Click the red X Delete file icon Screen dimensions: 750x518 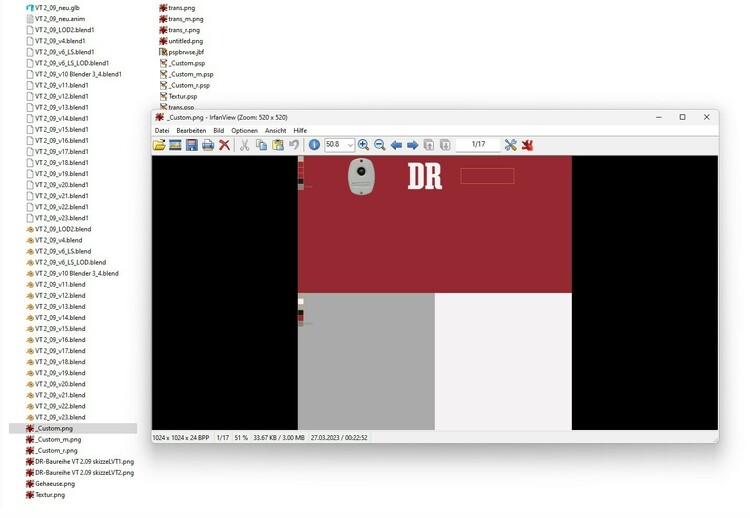click(x=224, y=145)
